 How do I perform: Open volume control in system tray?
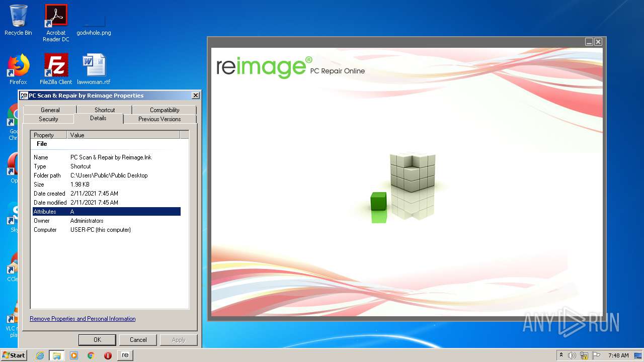[x=572, y=355]
